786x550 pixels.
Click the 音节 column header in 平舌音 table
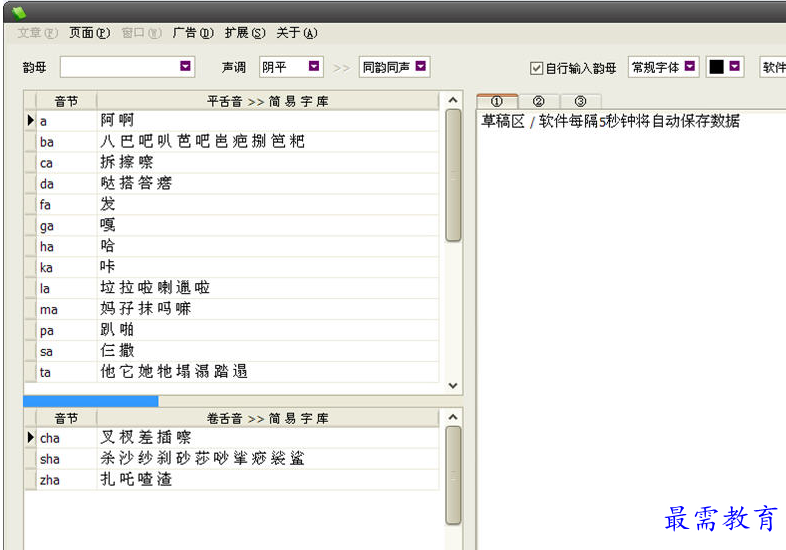[x=66, y=101]
